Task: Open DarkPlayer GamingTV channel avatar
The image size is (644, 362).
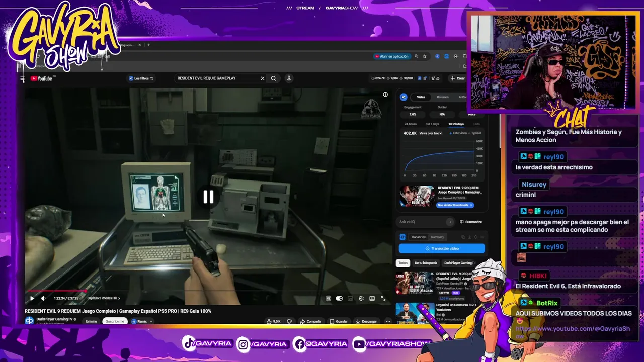Action: 29,321
